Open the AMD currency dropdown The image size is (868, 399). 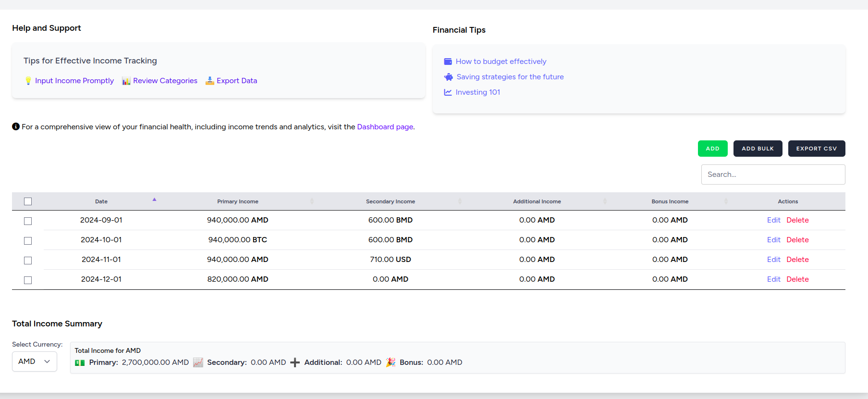[x=35, y=362]
